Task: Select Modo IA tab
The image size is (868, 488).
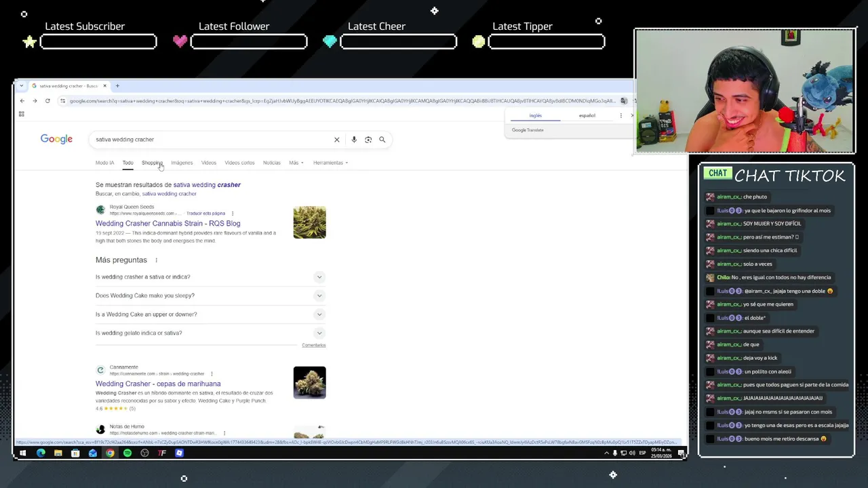Action: (x=105, y=163)
